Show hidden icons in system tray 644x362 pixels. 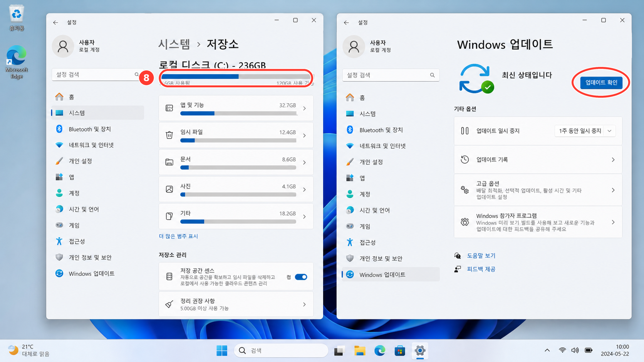(x=547, y=350)
